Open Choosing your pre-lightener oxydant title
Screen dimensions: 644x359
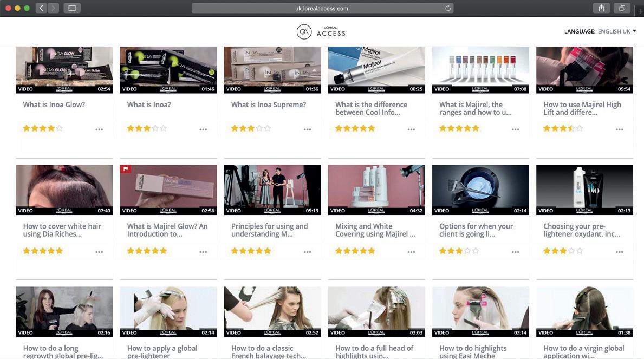[582, 230]
